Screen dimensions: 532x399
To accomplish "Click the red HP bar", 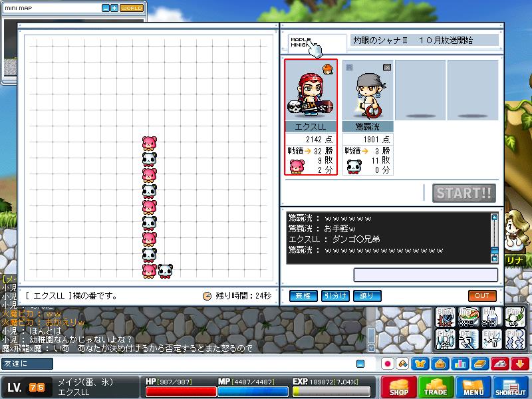I will 181,392.
